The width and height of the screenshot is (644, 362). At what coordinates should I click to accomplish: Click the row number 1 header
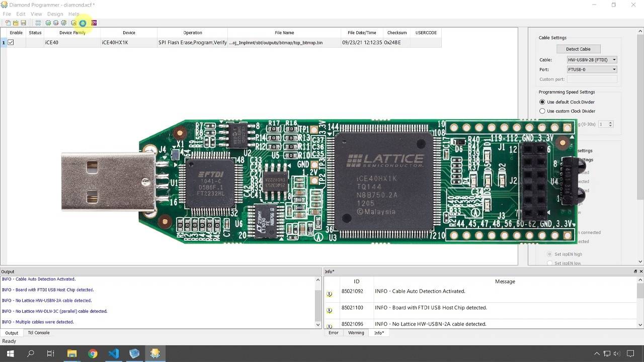click(x=4, y=43)
